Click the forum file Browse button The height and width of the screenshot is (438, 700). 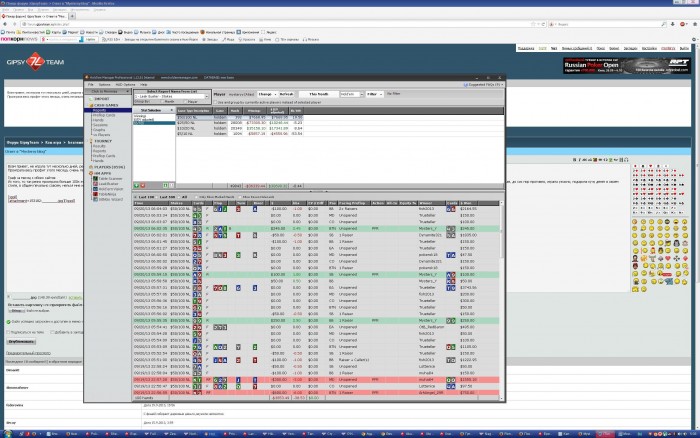(16, 311)
